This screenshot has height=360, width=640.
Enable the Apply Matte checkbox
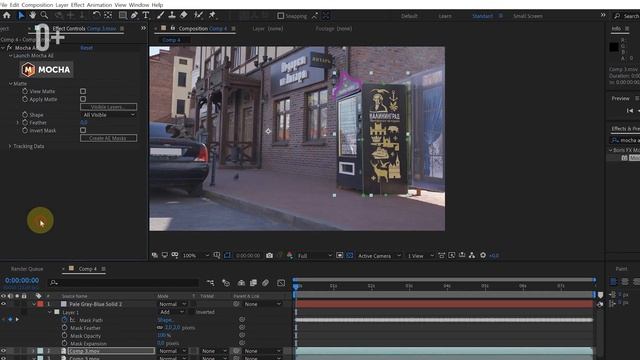83,99
